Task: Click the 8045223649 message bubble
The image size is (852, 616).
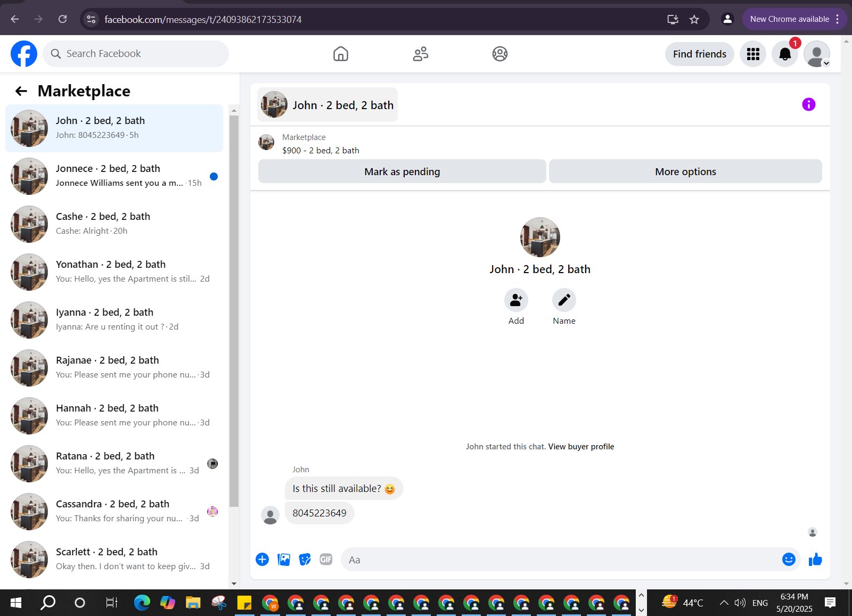Action: coord(319,513)
